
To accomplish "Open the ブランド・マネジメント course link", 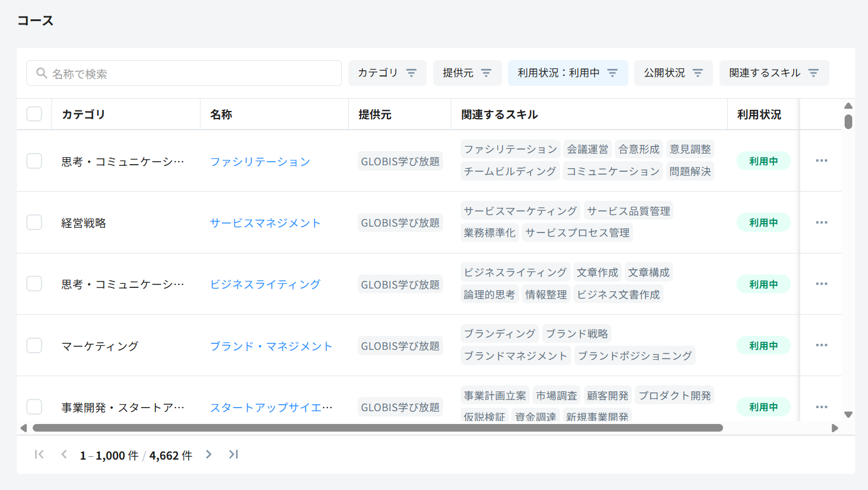I will (271, 346).
